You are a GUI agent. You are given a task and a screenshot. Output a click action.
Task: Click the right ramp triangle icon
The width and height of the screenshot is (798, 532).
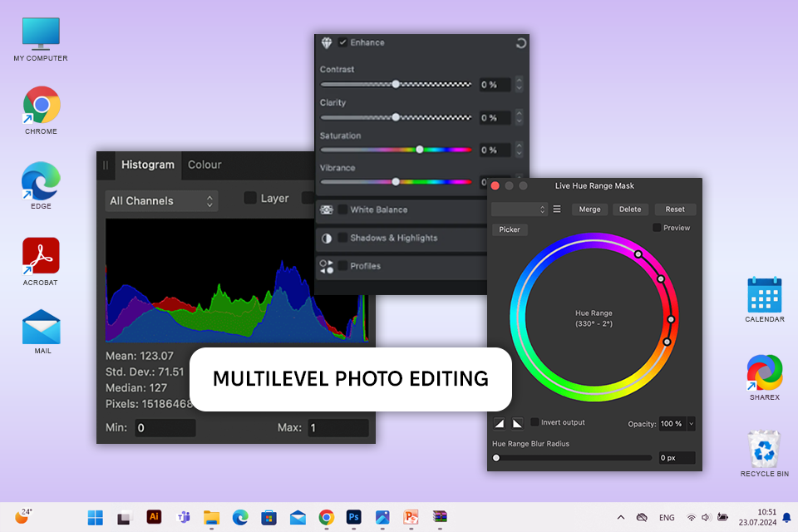point(517,423)
